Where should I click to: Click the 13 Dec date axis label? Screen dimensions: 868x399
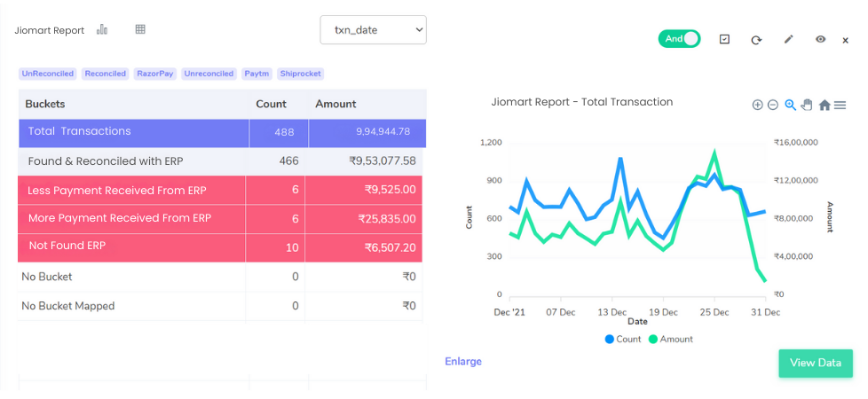[612, 313]
